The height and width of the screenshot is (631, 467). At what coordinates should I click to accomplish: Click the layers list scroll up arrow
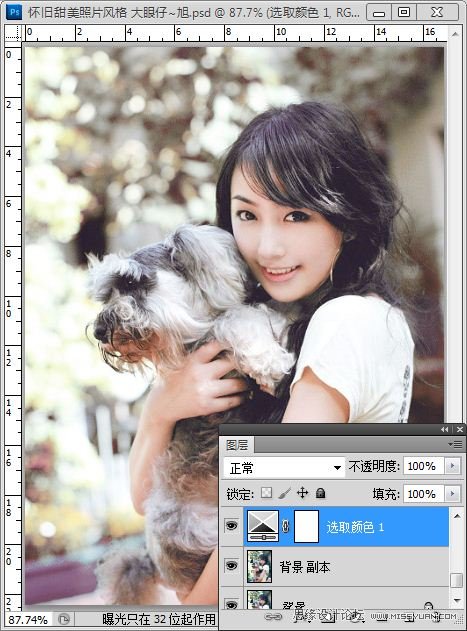click(x=457, y=516)
